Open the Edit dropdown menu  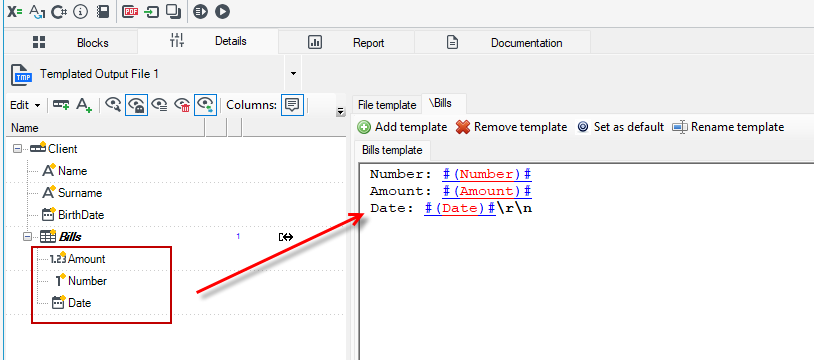click(x=25, y=105)
